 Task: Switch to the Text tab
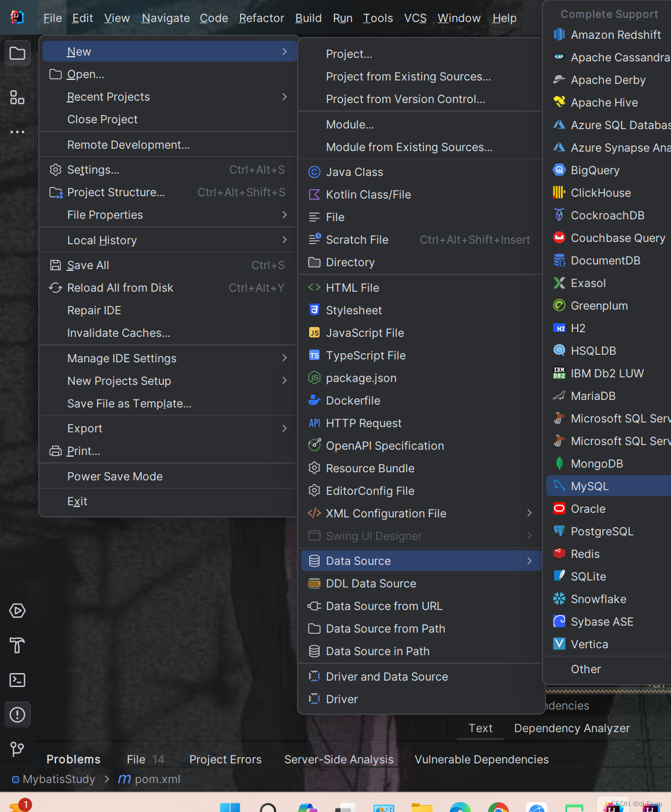pos(481,728)
